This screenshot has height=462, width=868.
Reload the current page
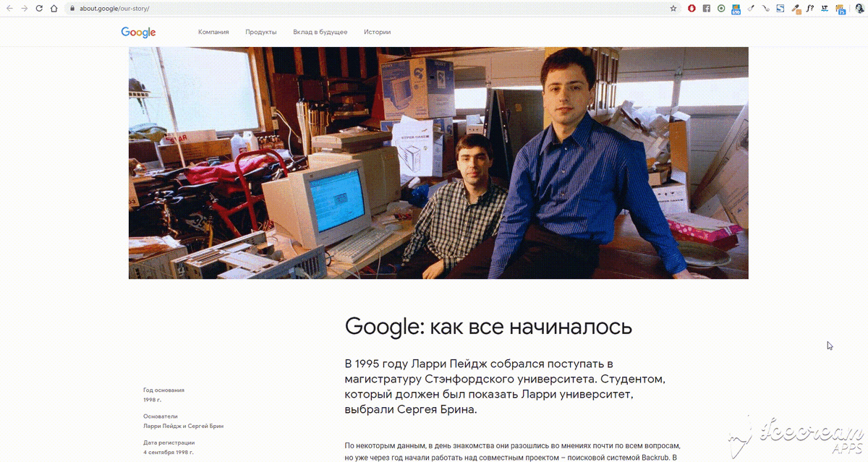(39, 8)
